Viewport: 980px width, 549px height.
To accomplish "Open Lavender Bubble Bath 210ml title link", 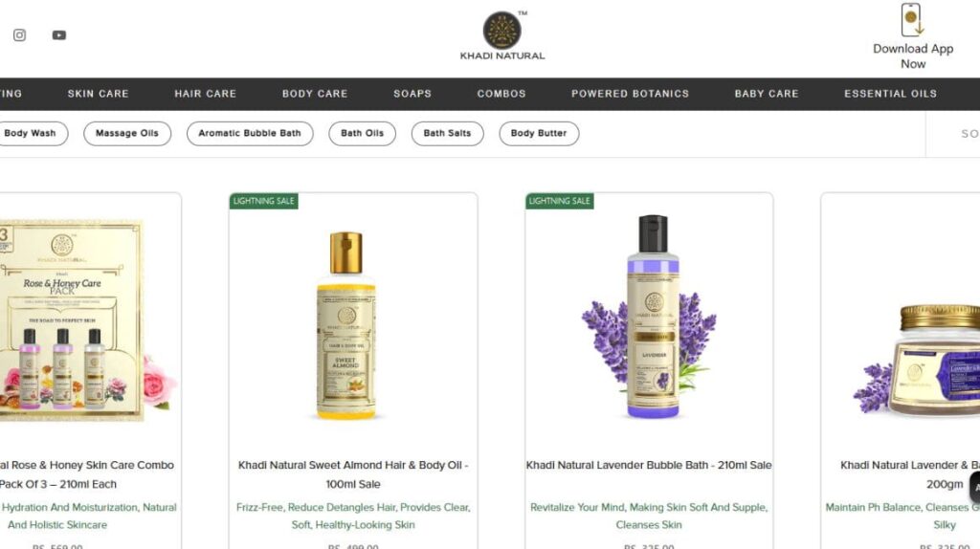I will [x=649, y=465].
